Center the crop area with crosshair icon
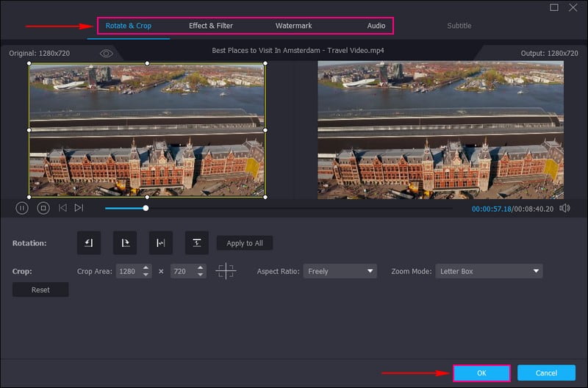The width and height of the screenshot is (588, 388). [x=226, y=271]
